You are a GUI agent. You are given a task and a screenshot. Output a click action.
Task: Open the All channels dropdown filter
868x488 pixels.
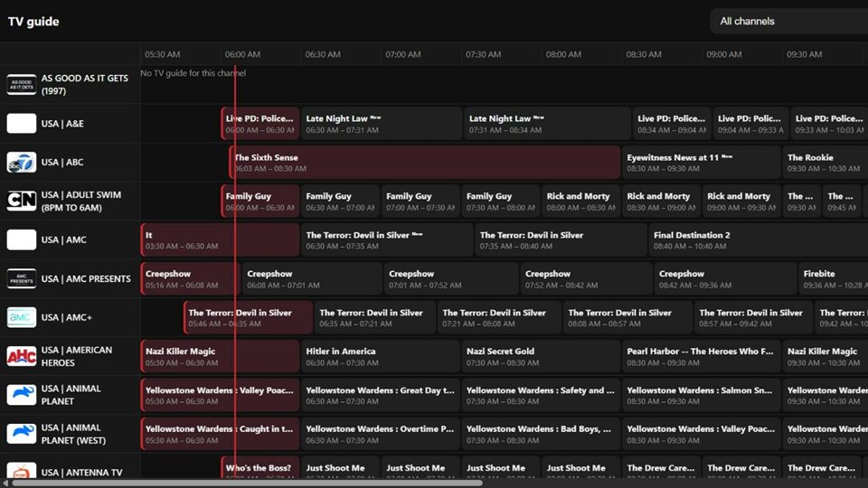788,22
